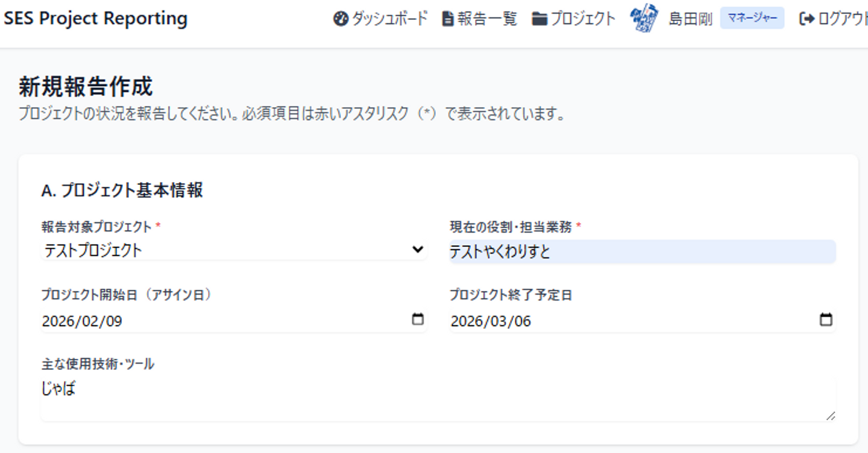Open the start date calendar picker icon
This screenshot has height=453, width=868.
(417, 319)
